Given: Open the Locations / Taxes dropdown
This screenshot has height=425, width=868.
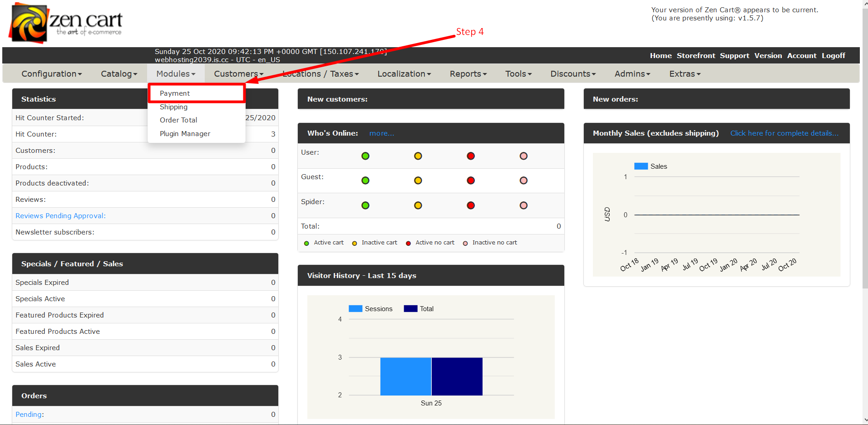Looking at the screenshot, I should pyautogui.click(x=321, y=74).
